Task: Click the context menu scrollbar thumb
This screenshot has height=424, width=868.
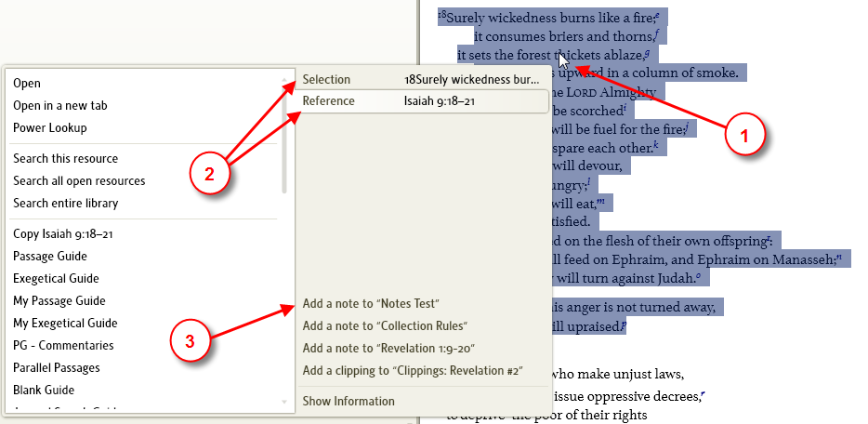Action: 284,140
